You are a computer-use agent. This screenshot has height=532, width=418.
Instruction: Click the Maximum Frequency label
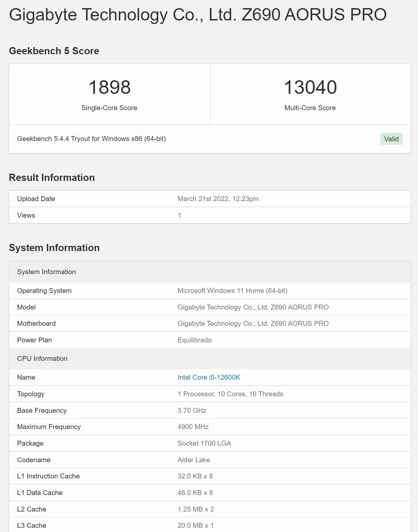pos(49,427)
